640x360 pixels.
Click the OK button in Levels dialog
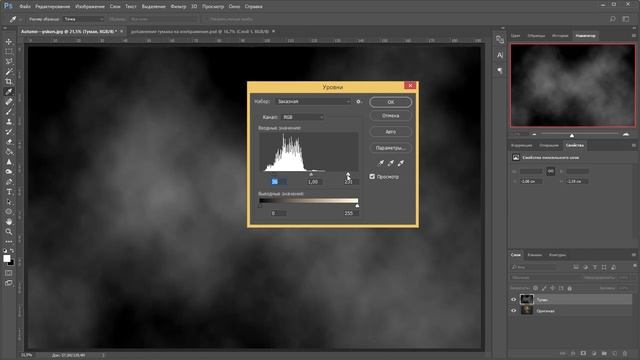[391, 102]
